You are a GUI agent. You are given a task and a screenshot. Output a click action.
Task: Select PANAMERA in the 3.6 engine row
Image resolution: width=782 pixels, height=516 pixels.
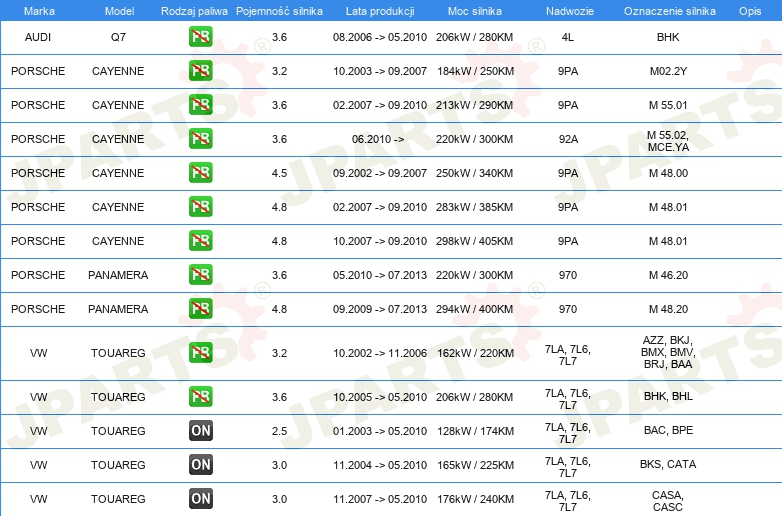pos(118,275)
